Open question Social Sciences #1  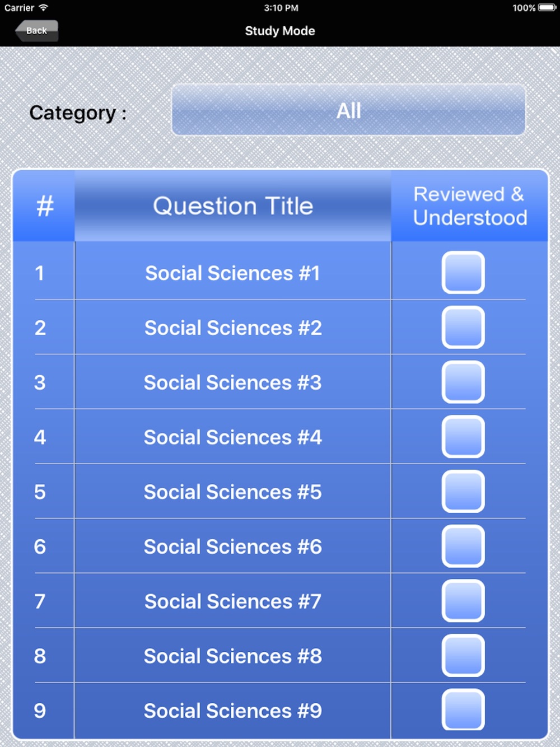pos(232,273)
